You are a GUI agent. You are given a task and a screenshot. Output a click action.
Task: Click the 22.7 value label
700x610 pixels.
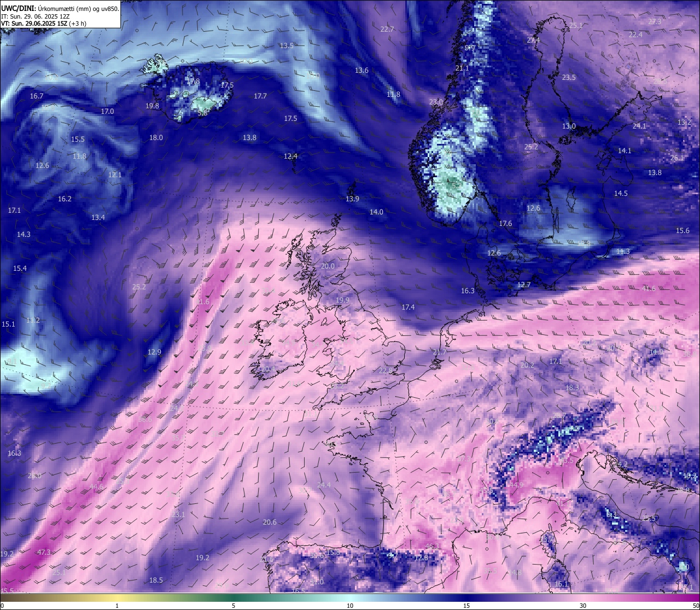click(x=387, y=30)
